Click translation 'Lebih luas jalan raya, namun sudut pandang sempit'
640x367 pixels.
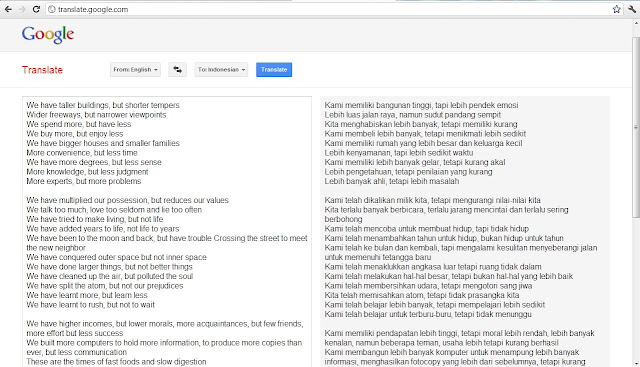pyautogui.click(x=413, y=115)
